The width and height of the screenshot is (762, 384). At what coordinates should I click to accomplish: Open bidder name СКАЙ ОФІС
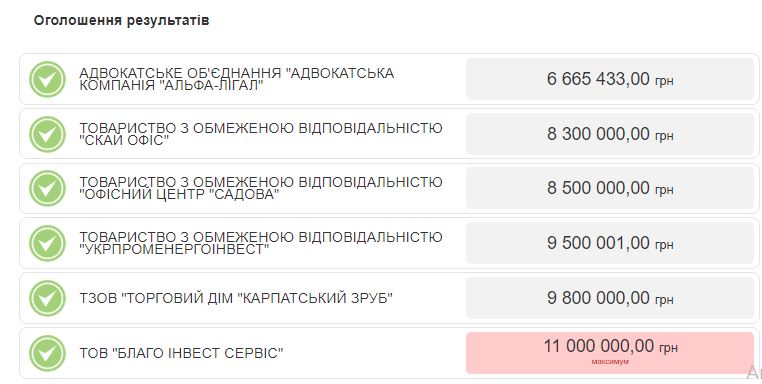coord(261,134)
